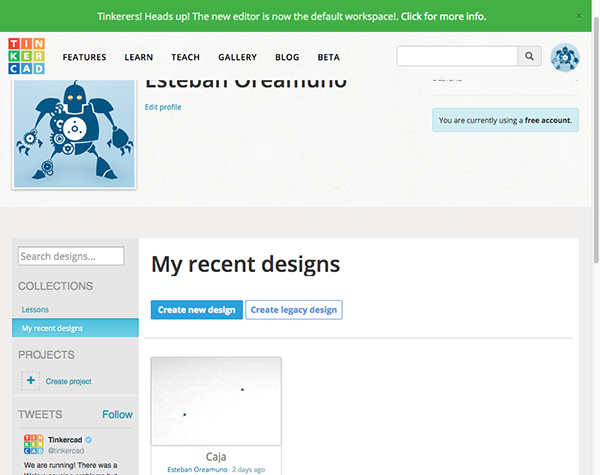600x475 pixels.
Task: Open the BETA menu item
Action: pos(328,57)
